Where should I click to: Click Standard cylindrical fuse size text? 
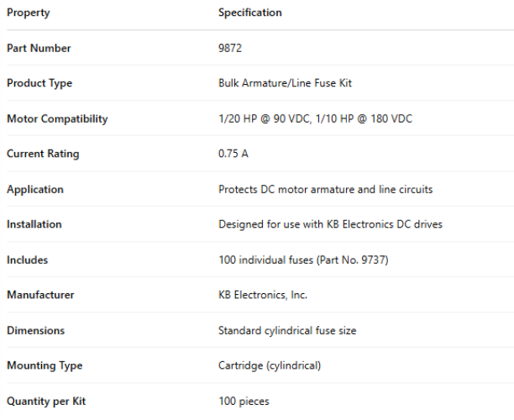pyautogui.click(x=287, y=330)
